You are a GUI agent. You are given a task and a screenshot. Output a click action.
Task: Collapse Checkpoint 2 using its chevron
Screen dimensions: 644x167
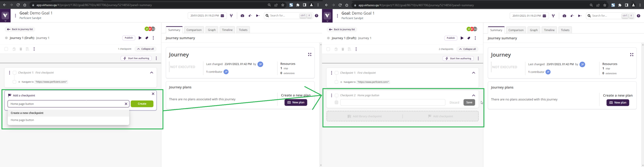pyautogui.click(x=473, y=96)
